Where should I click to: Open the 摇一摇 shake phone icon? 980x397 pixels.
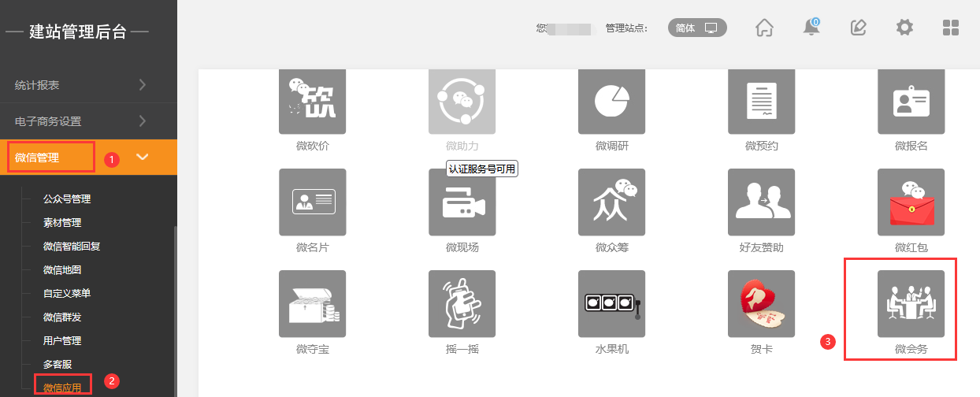coord(462,303)
